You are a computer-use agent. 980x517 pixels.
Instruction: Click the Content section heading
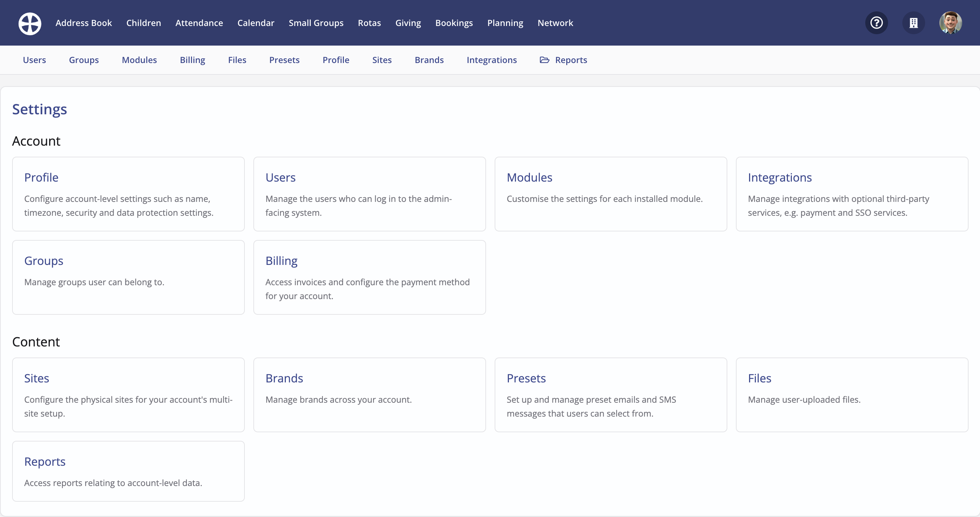click(36, 342)
